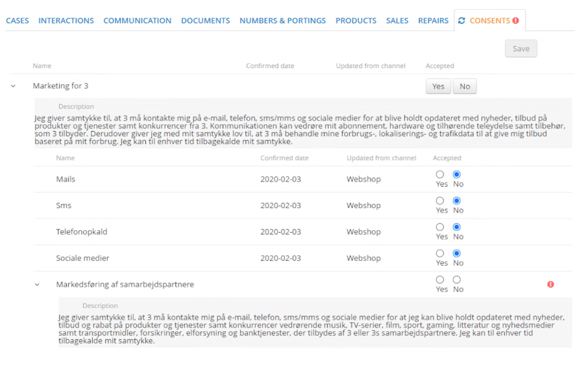Image resolution: width=588 pixels, height=367 pixels.
Task: Select Yes radio for Telefonopkald consent
Action: [440, 227]
